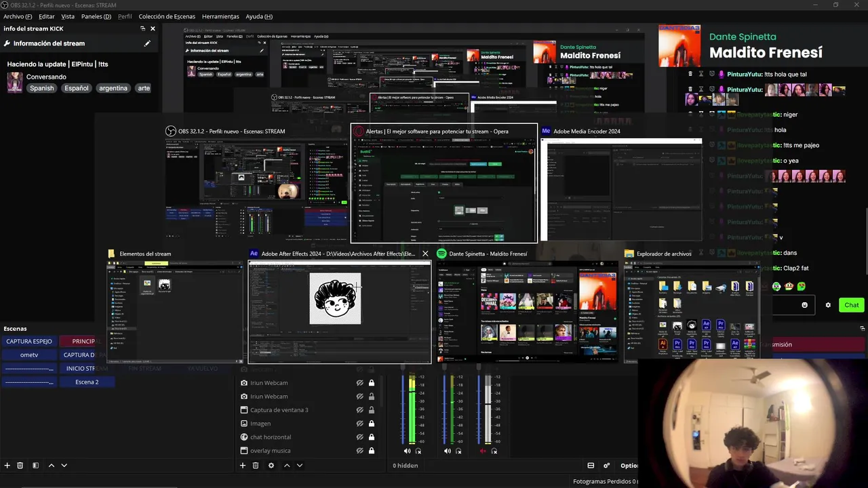The image size is (868, 488).
Task: Switch to Alertas Opera window thumbnail
Action: (444, 183)
